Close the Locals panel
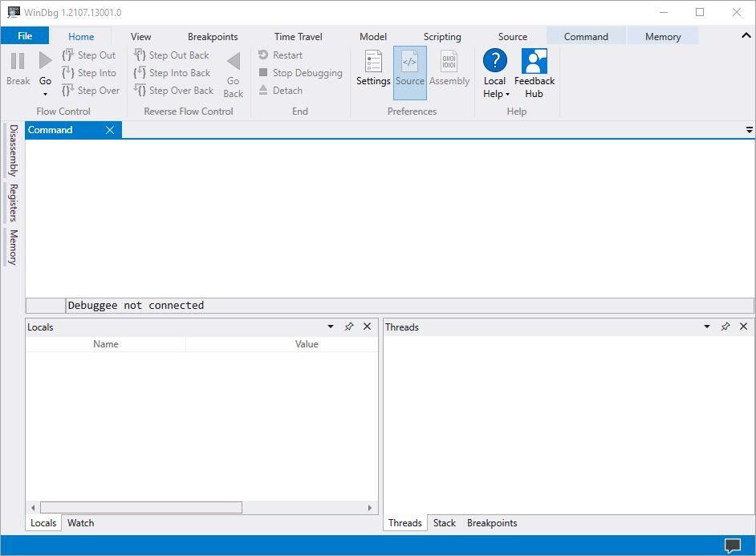The image size is (756, 556). click(368, 327)
